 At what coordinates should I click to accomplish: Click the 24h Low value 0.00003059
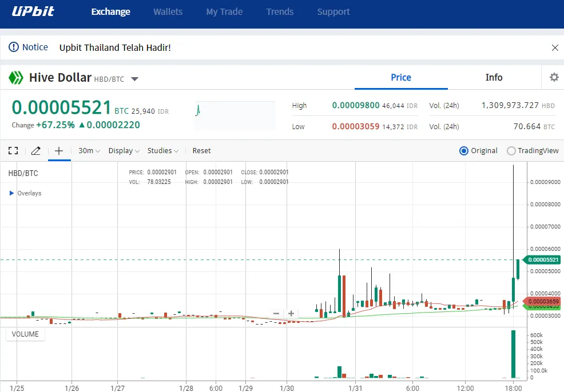356,126
